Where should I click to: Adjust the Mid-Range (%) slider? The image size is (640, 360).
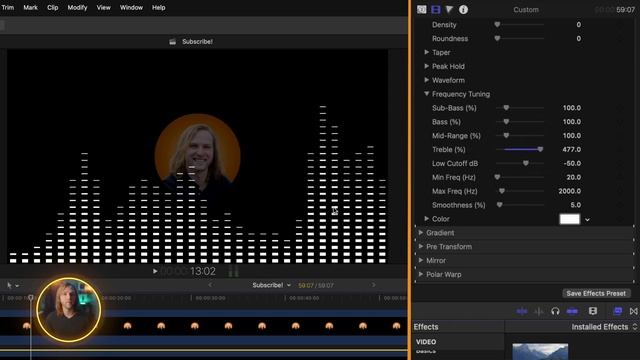(x=520, y=136)
